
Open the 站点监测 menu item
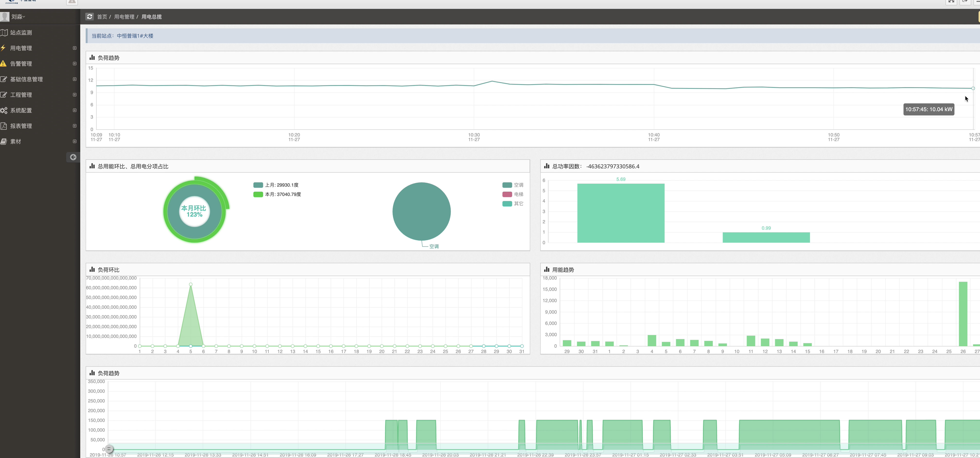40,33
